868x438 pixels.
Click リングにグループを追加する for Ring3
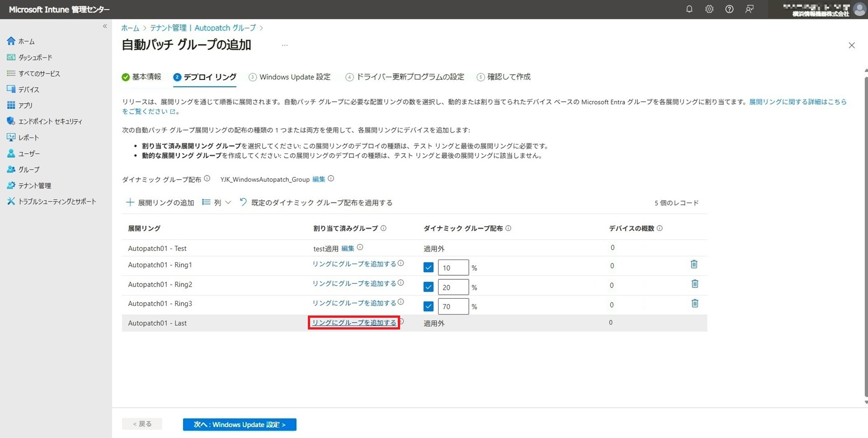pos(354,303)
